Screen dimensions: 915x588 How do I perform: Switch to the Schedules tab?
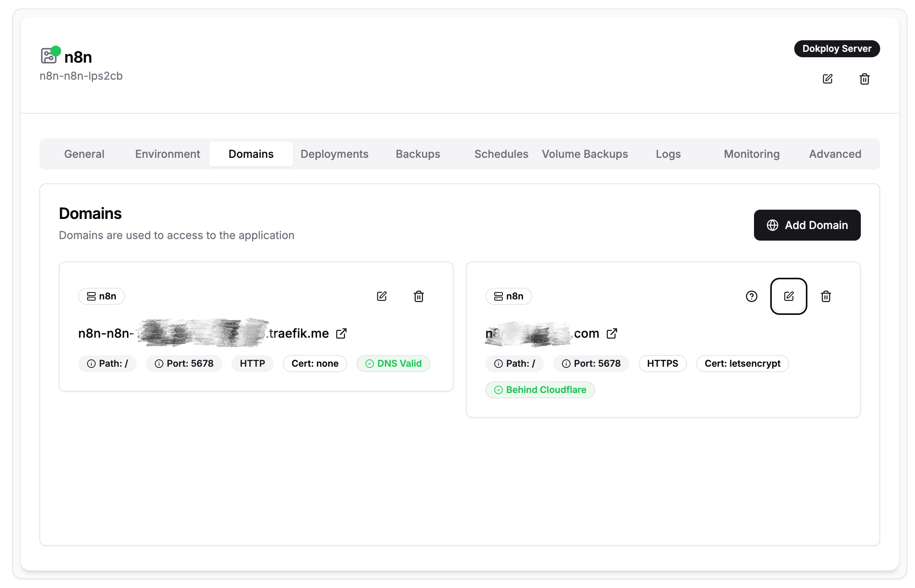501,154
